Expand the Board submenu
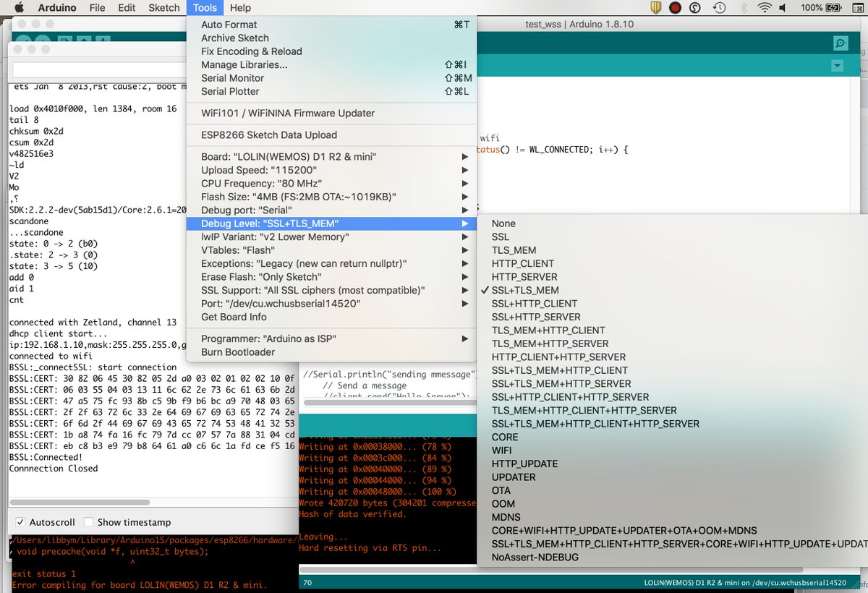The image size is (868, 593). (x=331, y=156)
